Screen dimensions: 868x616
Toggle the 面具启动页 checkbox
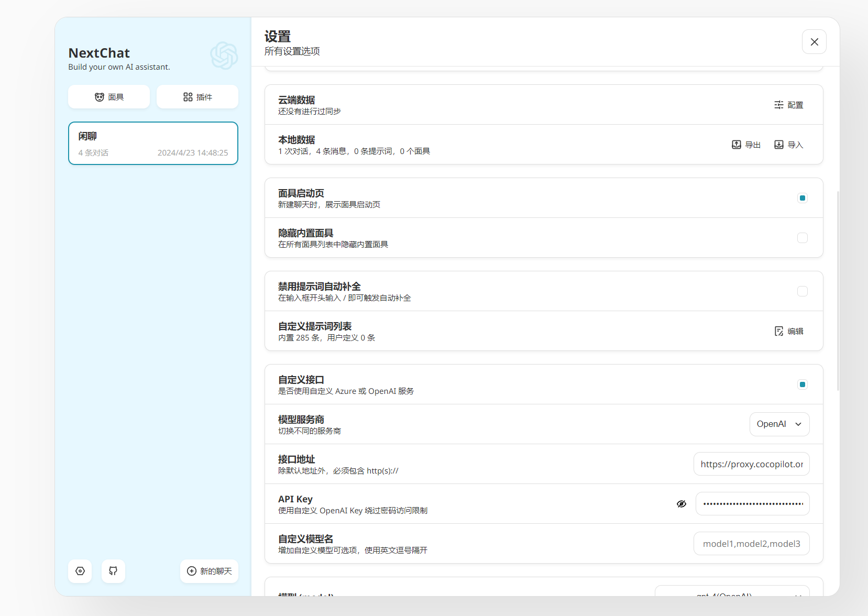pos(802,198)
